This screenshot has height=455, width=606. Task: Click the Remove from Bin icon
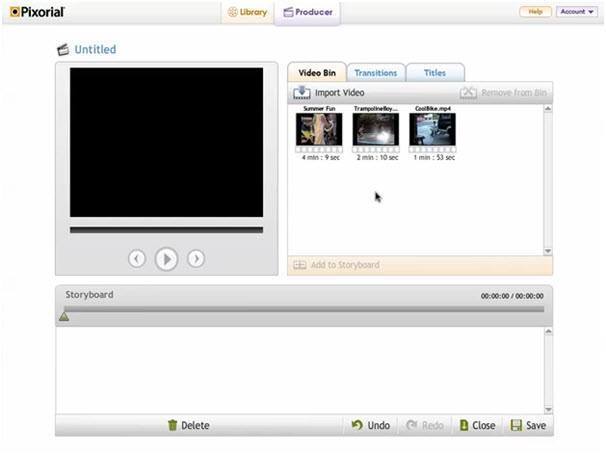[468, 93]
